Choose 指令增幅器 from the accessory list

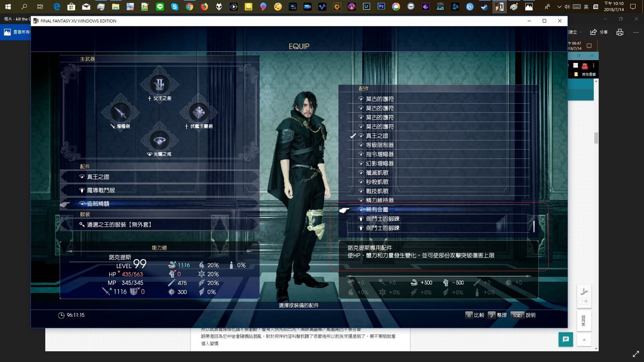point(439,154)
